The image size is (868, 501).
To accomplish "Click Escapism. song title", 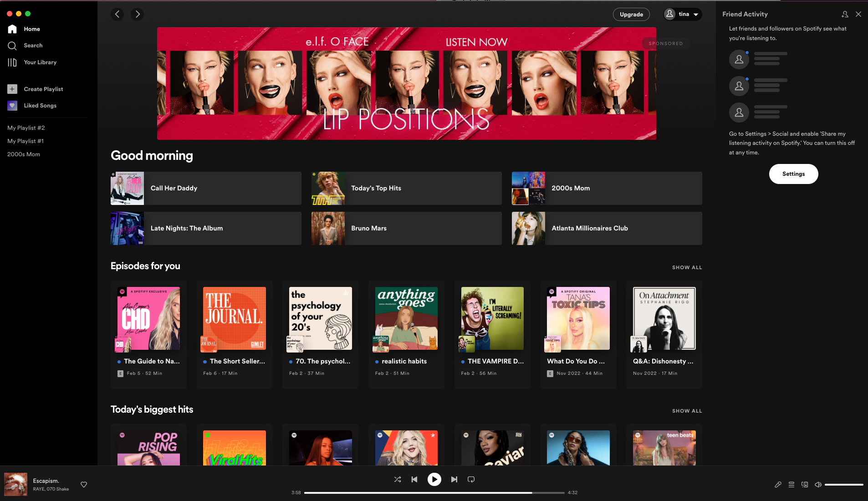I will point(46,481).
